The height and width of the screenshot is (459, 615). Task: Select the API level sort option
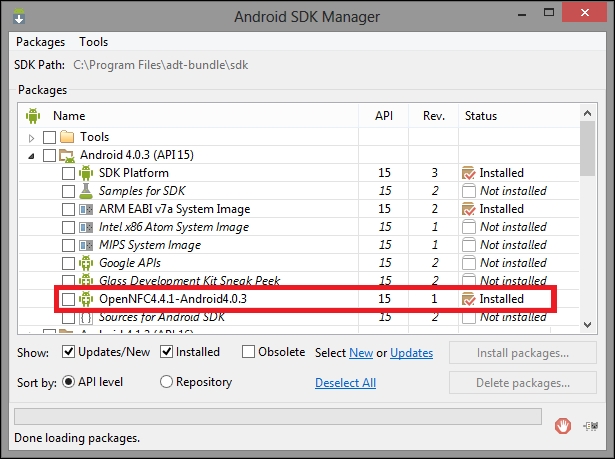pyautogui.click(x=68, y=382)
